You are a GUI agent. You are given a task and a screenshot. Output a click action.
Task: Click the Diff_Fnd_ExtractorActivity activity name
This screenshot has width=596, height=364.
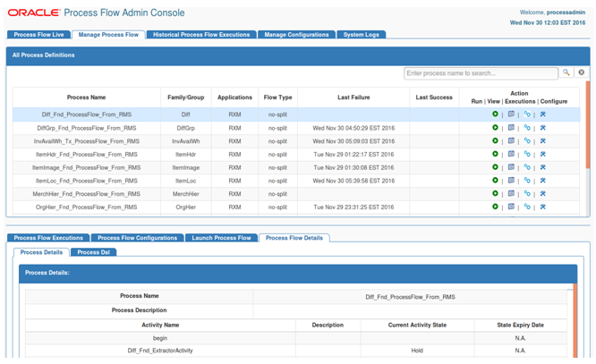pyautogui.click(x=160, y=351)
